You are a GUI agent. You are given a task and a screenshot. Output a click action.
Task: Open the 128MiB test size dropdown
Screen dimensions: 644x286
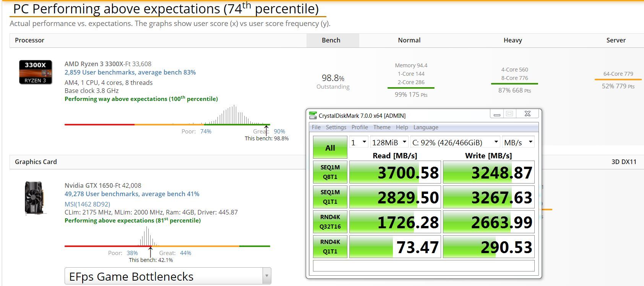389,143
